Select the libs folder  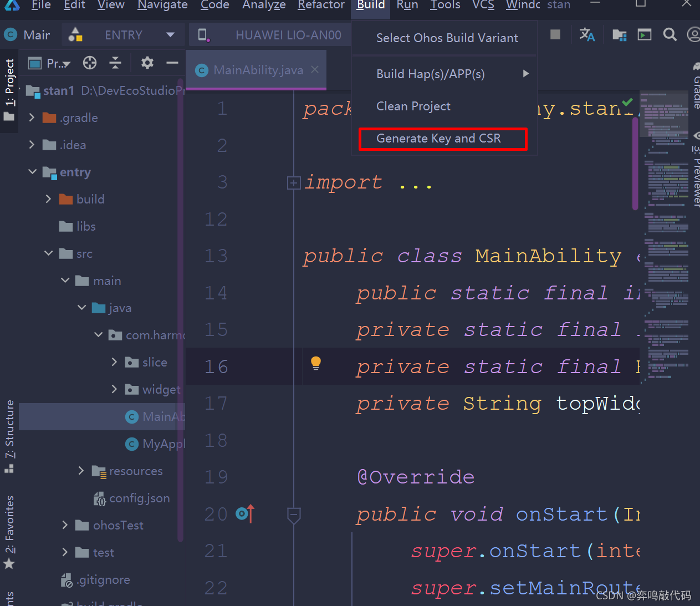coord(78,226)
